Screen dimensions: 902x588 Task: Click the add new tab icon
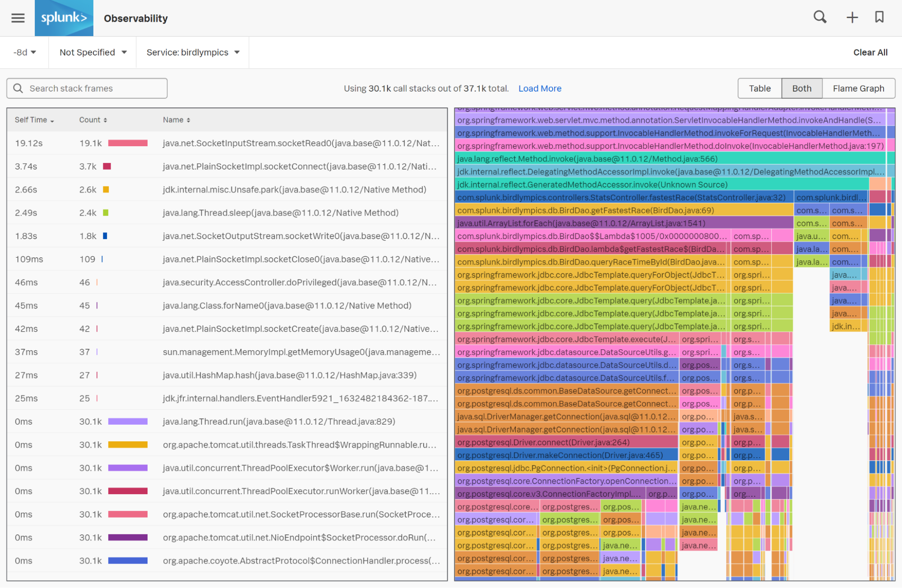pyautogui.click(x=852, y=18)
